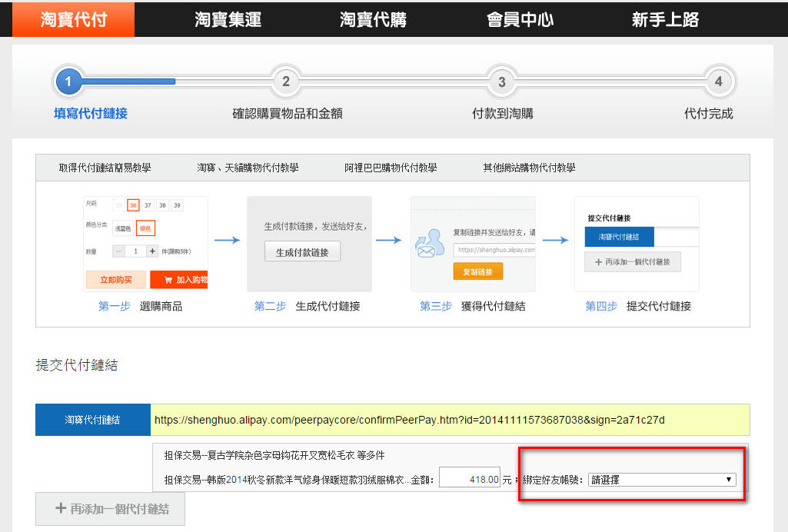This screenshot has width=788, height=532.
Task: Open 阿裡巴巴購物代付教學 tutorial tab
Action: pyautogui.click(x=391, y=168)
